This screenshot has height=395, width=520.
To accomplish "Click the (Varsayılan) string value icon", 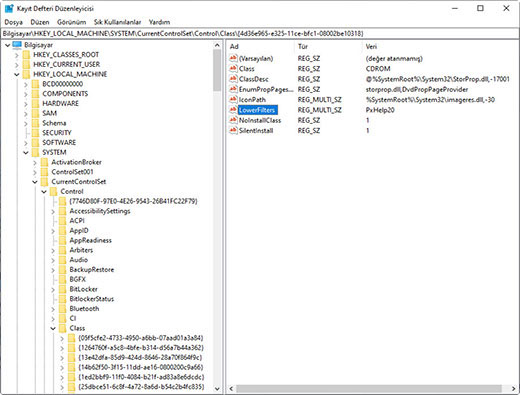I will [x=233, y=58].
